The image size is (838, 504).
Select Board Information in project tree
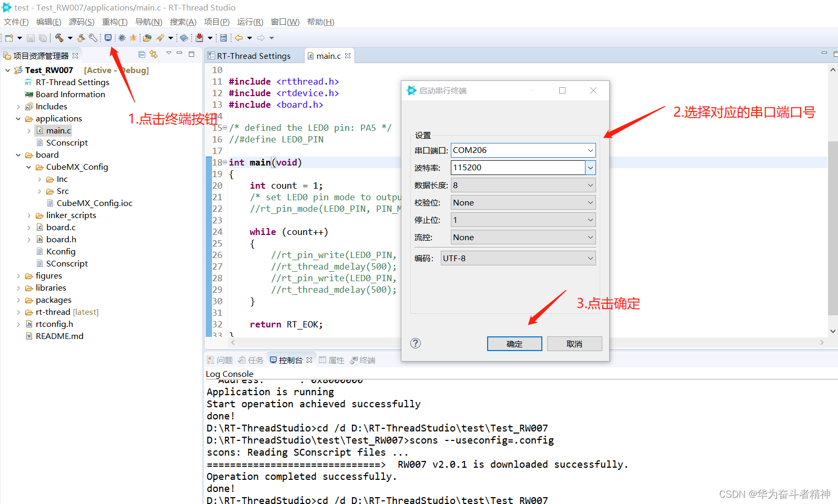[70, 95]
